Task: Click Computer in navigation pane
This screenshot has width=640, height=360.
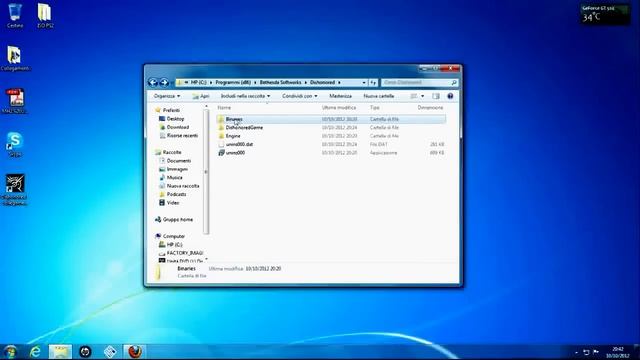Action: coord(173,236)
